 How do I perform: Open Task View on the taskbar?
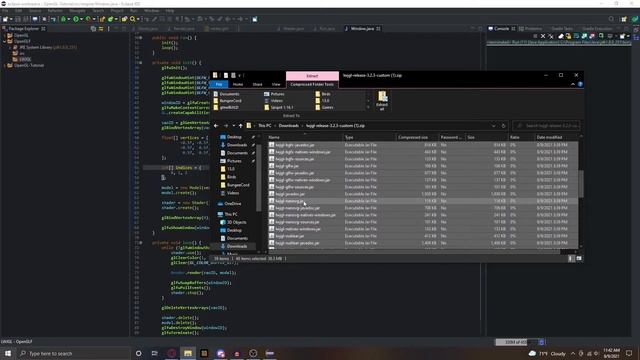155,353
